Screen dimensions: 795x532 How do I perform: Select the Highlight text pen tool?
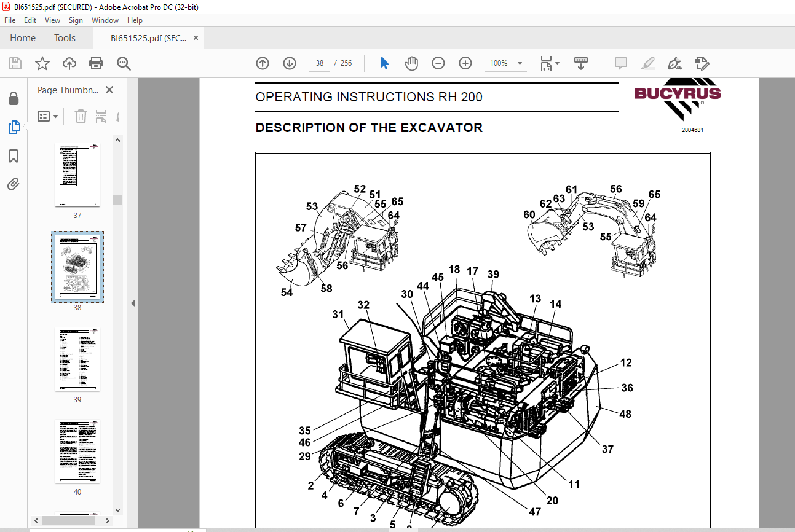point(647,63)
